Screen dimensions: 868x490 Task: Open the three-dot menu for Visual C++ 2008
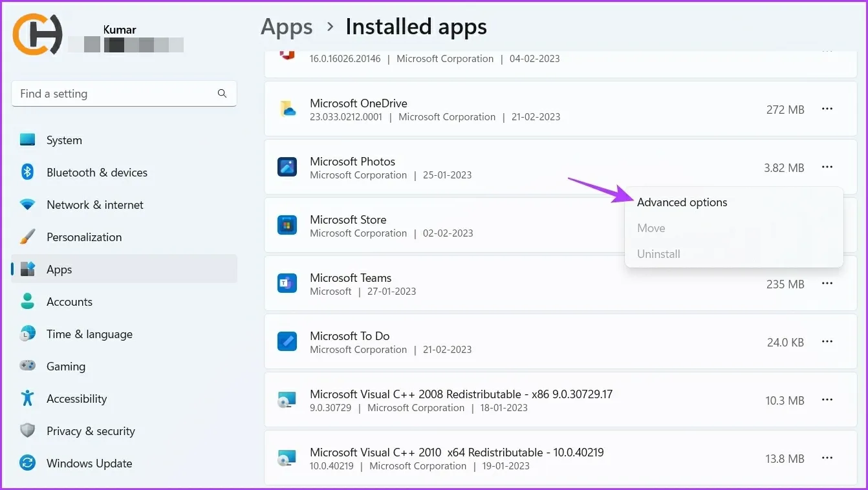[x=827, y=400]
